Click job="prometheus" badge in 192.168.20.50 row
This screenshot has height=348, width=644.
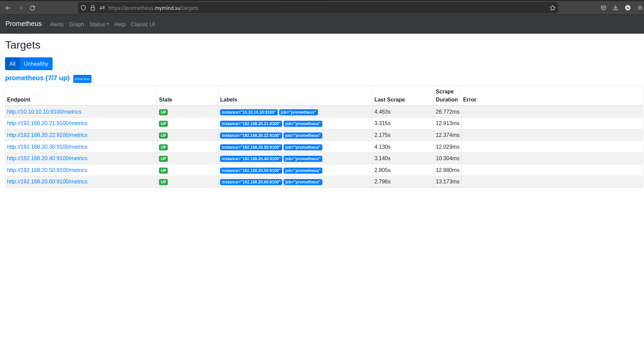(303, 171)
